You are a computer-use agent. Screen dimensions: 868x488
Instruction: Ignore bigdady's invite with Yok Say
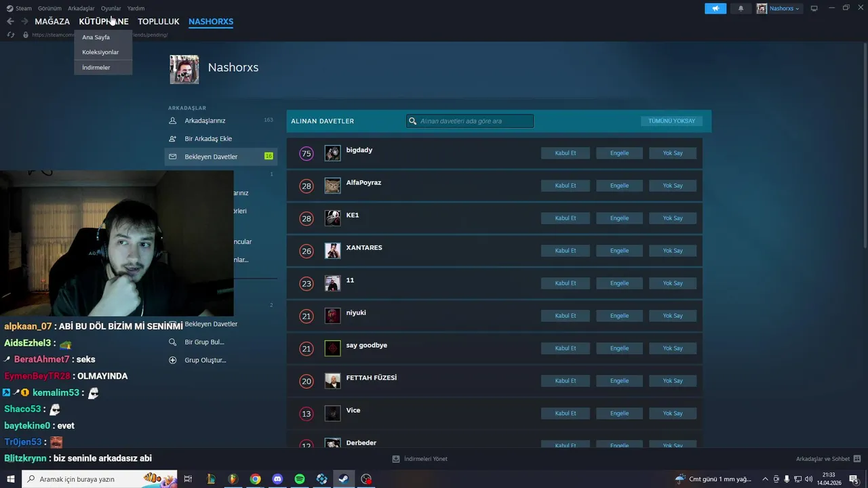pos(673,153)
